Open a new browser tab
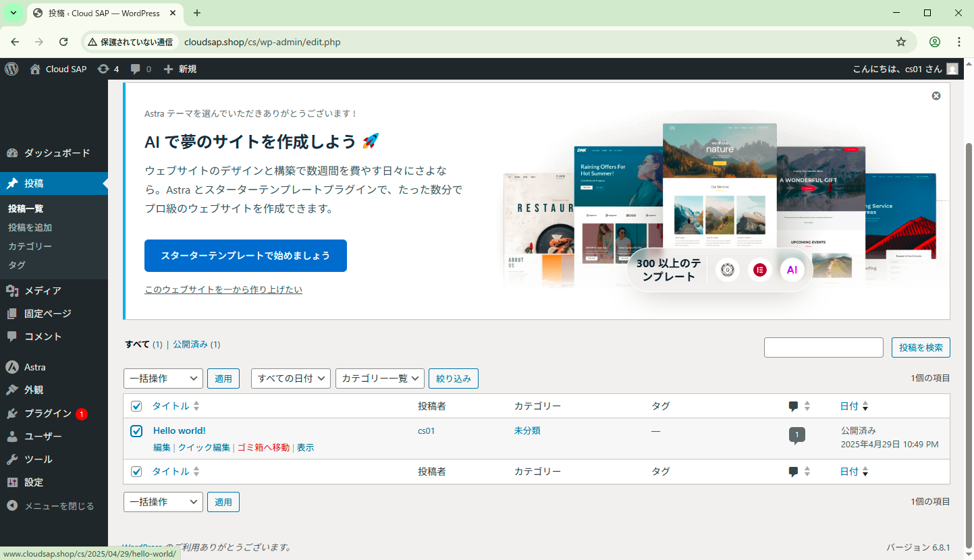 (x=197, y=13)
